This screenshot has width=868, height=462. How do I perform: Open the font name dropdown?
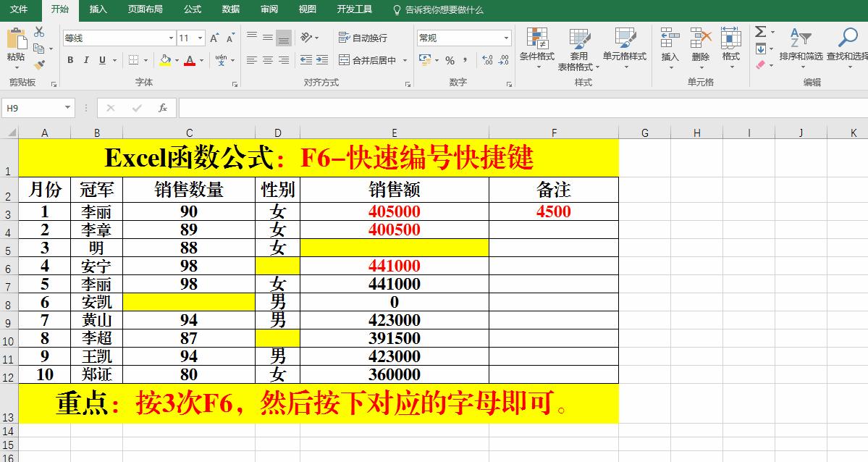(x=170, y=38)
